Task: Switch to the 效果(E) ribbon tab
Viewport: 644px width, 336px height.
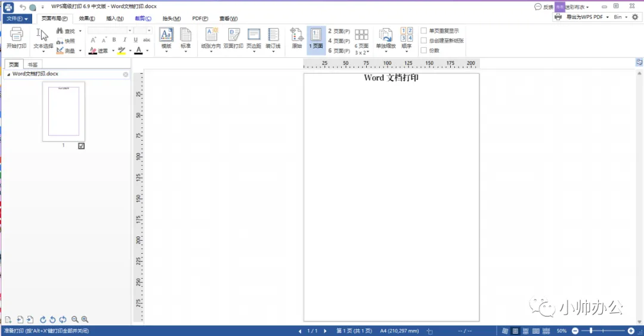Action: pos(86,18)
